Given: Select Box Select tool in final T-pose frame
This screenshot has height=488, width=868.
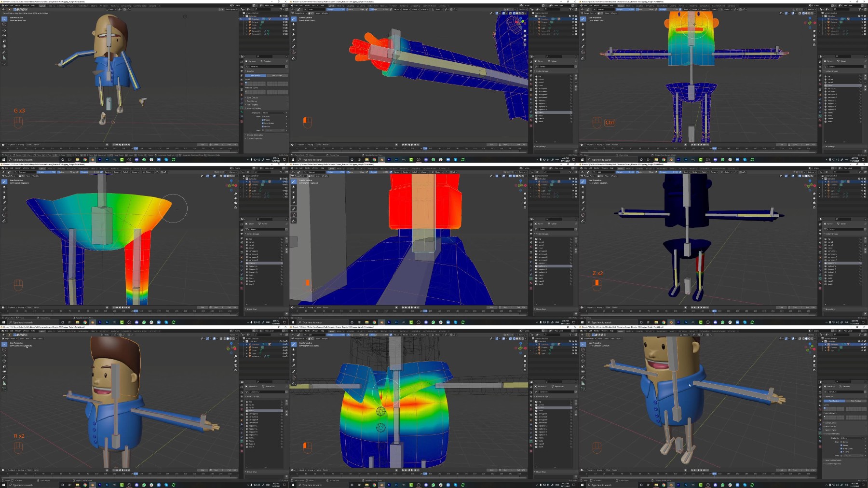Looking at the screenshot, I should [583, 345].
